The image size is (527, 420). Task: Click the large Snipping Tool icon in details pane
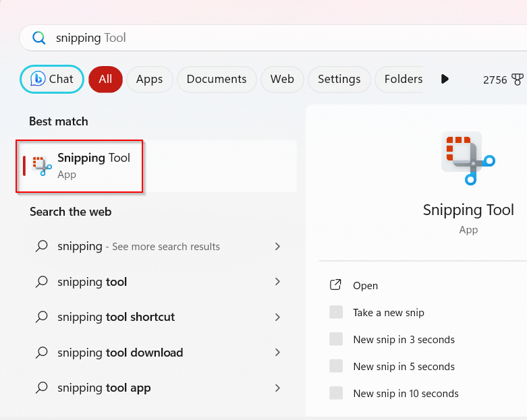[x=468, y=158]
